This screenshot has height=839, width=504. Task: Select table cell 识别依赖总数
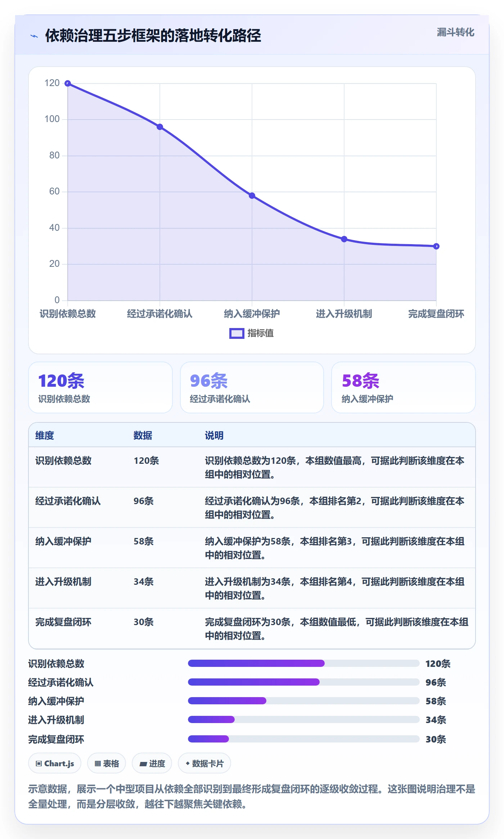click(x=63, y=461)
